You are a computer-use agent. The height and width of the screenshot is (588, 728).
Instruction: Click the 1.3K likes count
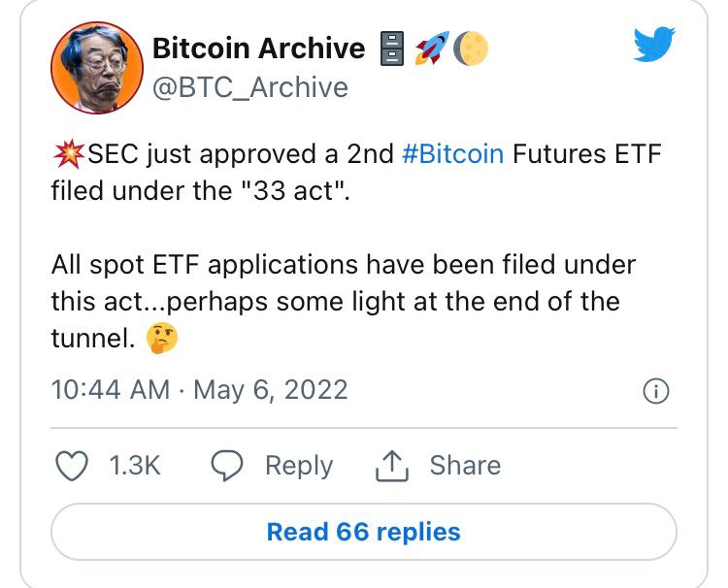(x=134, y=466)
